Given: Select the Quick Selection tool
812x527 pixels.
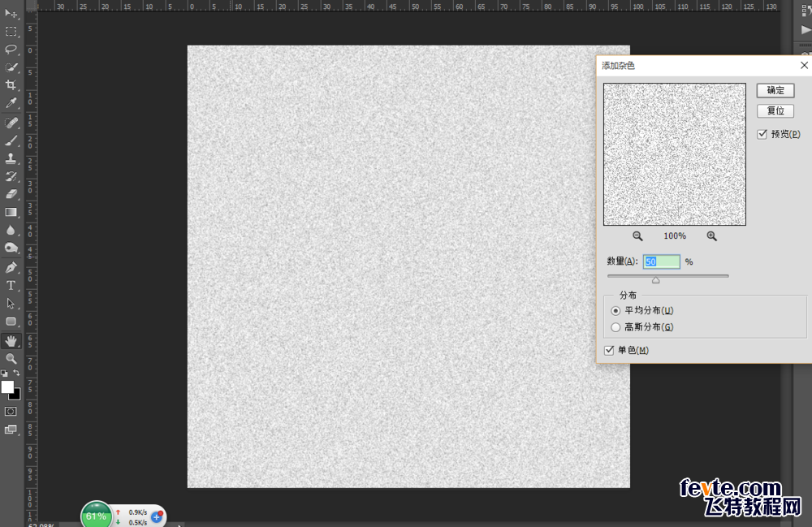Looking at the screenshot, I should click(11, 67).
